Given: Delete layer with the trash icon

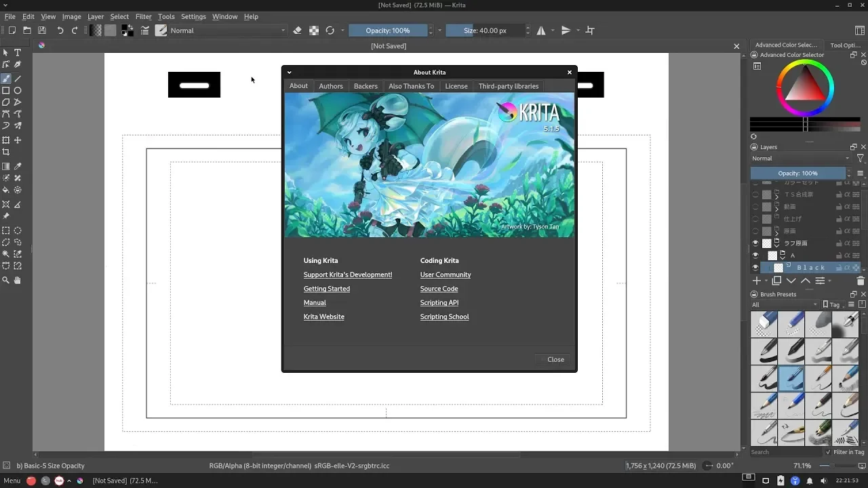Looking at the screenshot, I should click(x=861, y=281).
